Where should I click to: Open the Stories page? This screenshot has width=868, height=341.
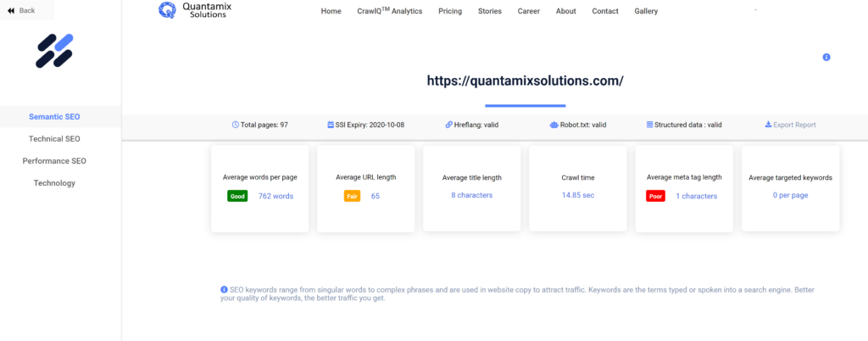click(490, 11)
